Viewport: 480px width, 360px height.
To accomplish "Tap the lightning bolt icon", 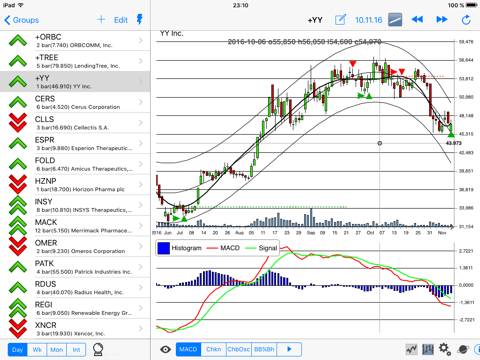I will coord(140,20).
